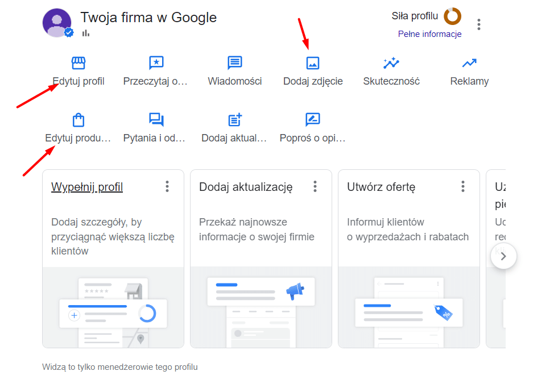
Task: Open the three-dot menu beside Siła profilu
Action: [478, 24]
